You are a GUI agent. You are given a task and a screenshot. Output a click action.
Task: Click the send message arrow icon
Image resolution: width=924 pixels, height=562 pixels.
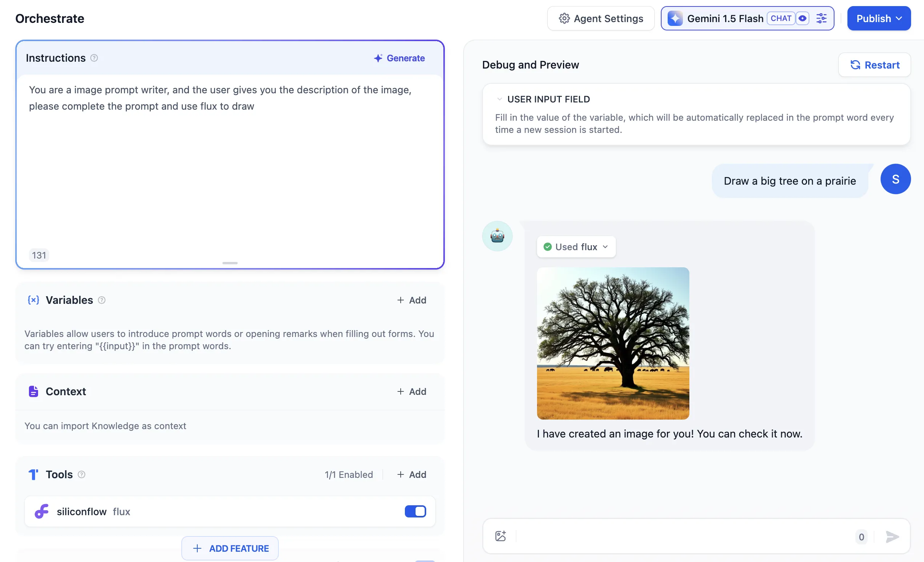[x=892, y=537]
